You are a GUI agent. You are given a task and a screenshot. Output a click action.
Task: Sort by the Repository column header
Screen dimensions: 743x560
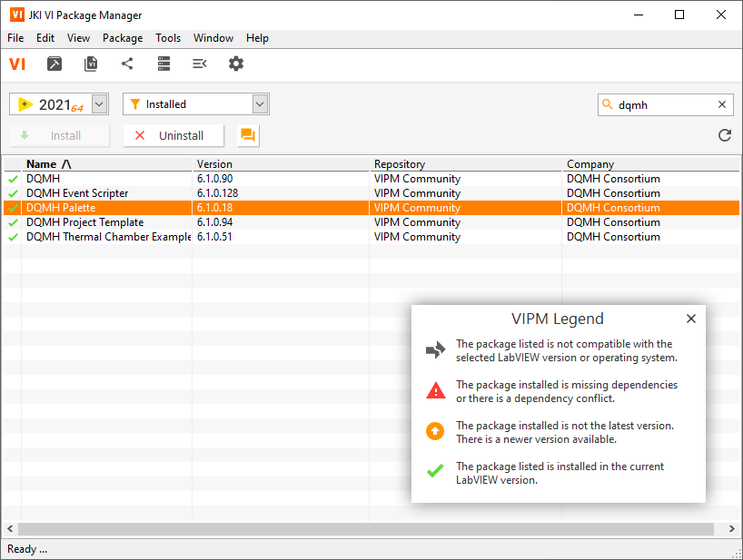pyautogui.click(x=465, y=164)
